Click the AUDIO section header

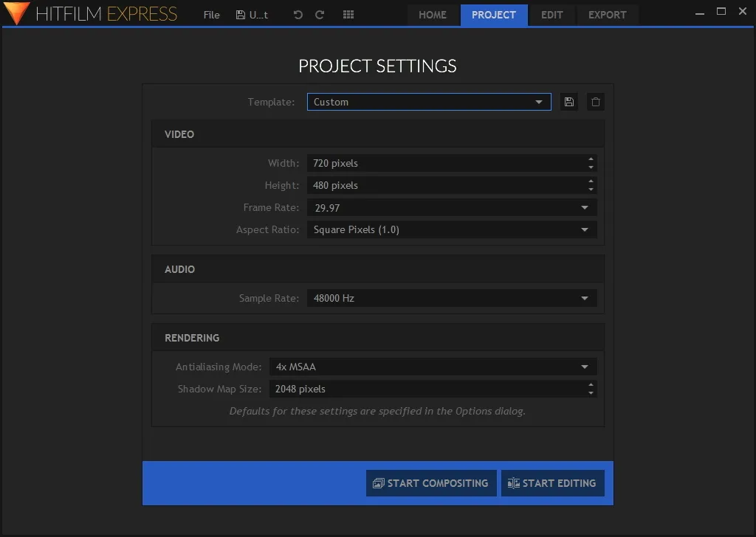(x=377, y=268)
